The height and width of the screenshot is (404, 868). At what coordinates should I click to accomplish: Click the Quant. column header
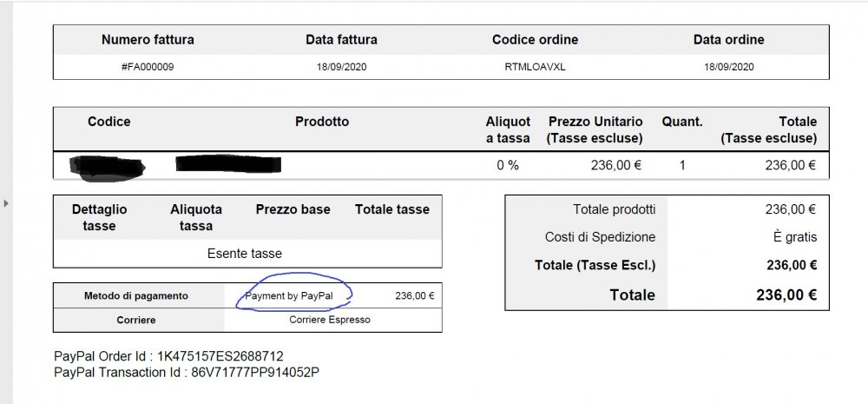click(x=682, y=122)
